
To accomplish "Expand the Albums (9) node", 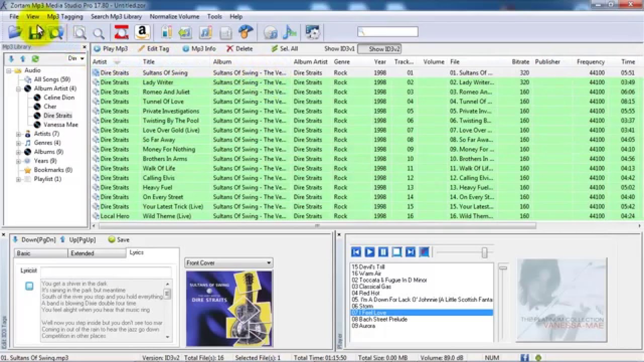I will [19, 152].
